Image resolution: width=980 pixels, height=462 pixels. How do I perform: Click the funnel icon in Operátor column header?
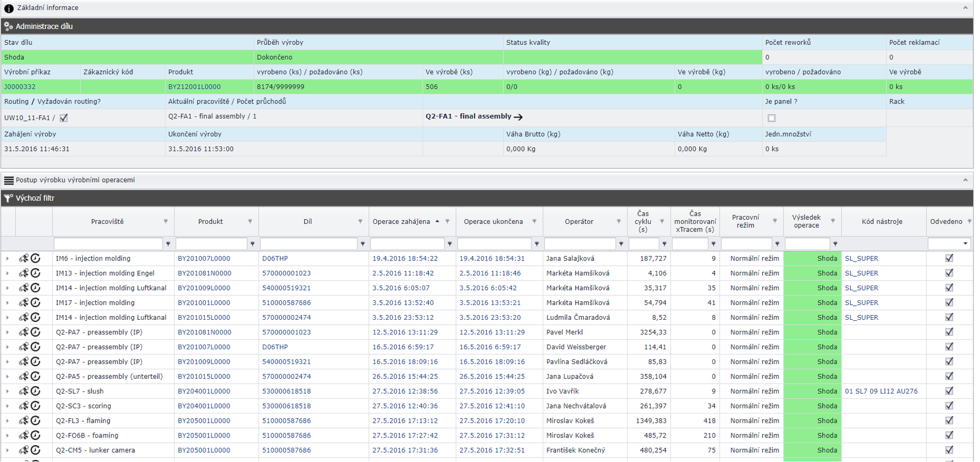point(619,221)
